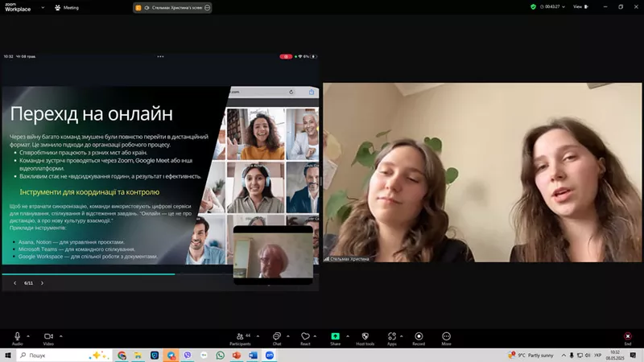This screenshot has height=362, width=644.
Task: Open Windows Start menu
Action: click(8, 355)
